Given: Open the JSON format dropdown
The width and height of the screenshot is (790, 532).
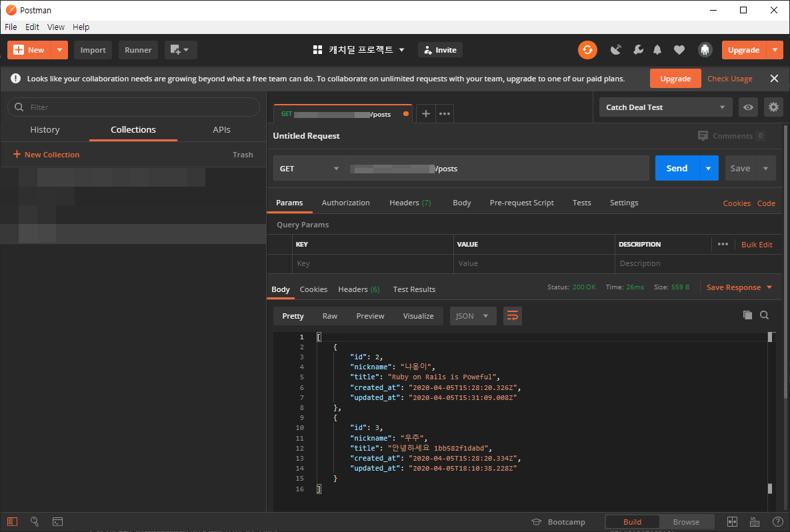Looking at the screenshot, I should pos(473,316).
